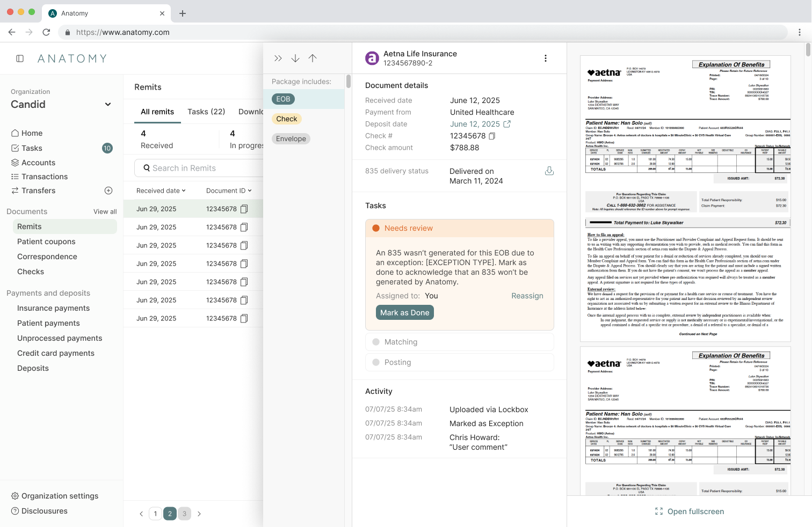
Task: Open the Accounts section
Action: click(x=33, y=163)
